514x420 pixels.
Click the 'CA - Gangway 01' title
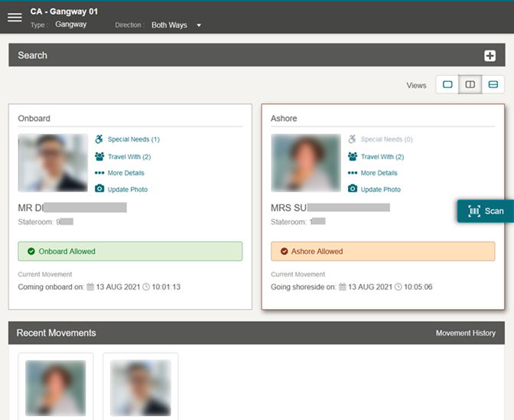coord(64,11)
